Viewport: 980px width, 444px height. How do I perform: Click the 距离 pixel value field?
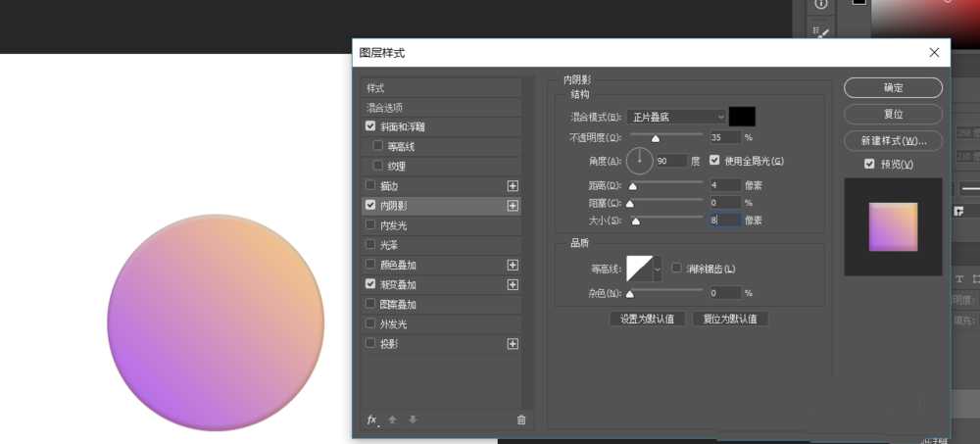[x=724, y=184]
